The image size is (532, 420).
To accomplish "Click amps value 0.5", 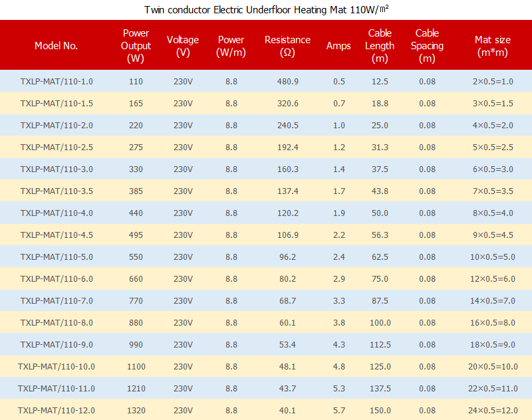I will click(339, 81).
